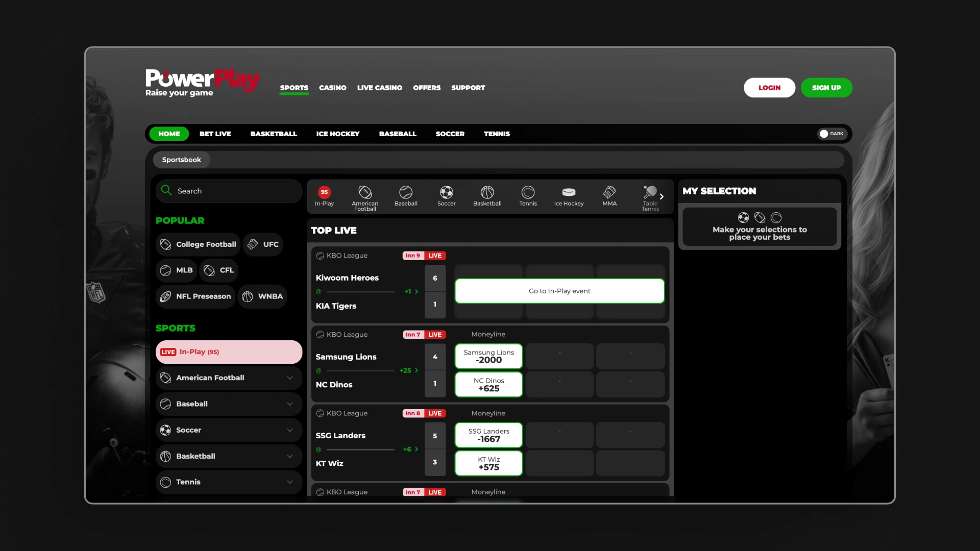Select In-Play (95) in sports list
The width and height of the screenshot is (980, 551).
point(229,352)
